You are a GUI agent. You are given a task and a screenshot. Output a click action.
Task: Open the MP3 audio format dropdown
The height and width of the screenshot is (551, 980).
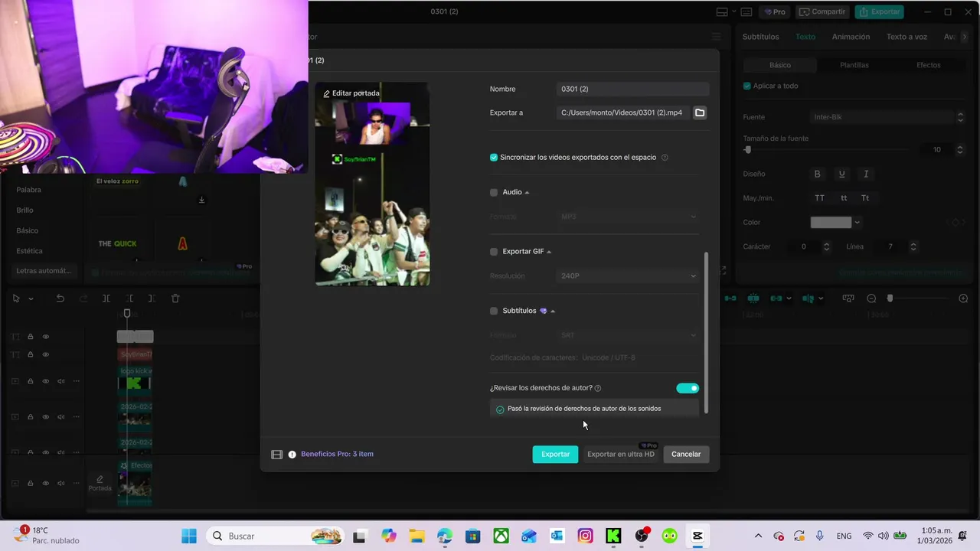(628, 217)
